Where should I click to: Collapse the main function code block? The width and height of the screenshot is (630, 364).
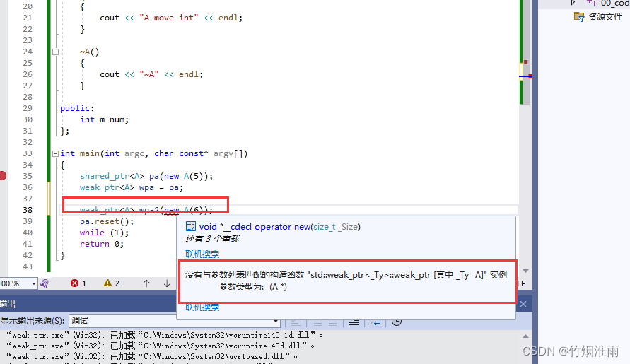click(55, 153)
